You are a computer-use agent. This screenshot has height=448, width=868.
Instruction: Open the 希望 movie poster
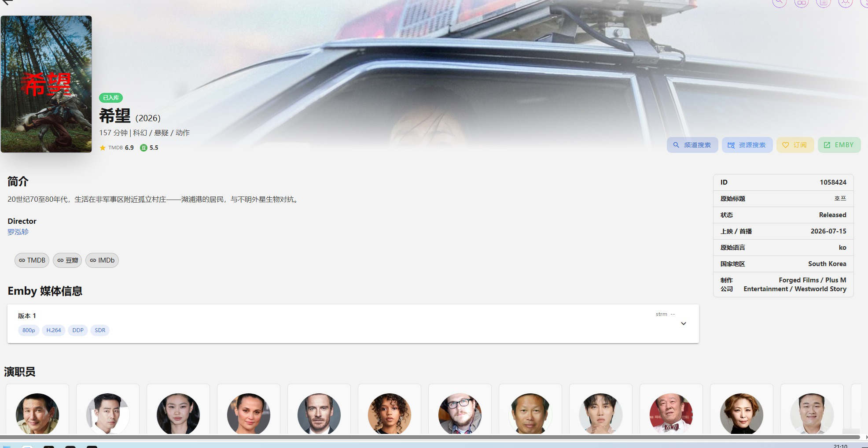46,84
